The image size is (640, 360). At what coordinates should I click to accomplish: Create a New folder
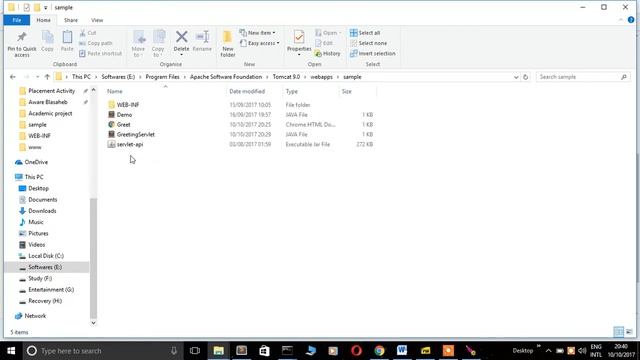227,44
